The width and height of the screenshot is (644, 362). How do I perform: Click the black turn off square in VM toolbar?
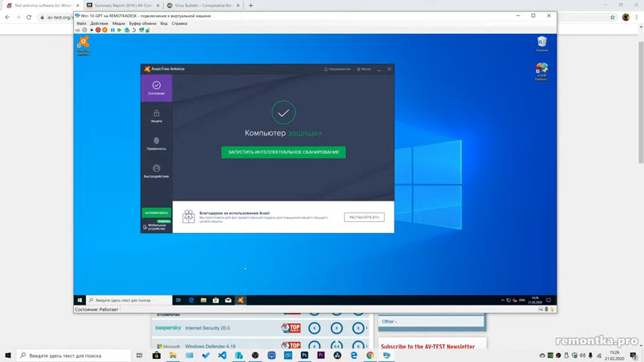91,30
